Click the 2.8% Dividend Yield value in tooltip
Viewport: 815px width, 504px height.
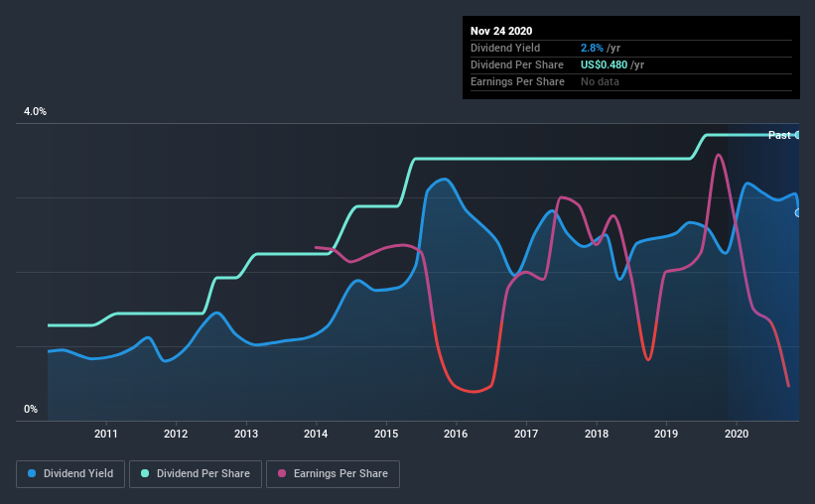592,48
